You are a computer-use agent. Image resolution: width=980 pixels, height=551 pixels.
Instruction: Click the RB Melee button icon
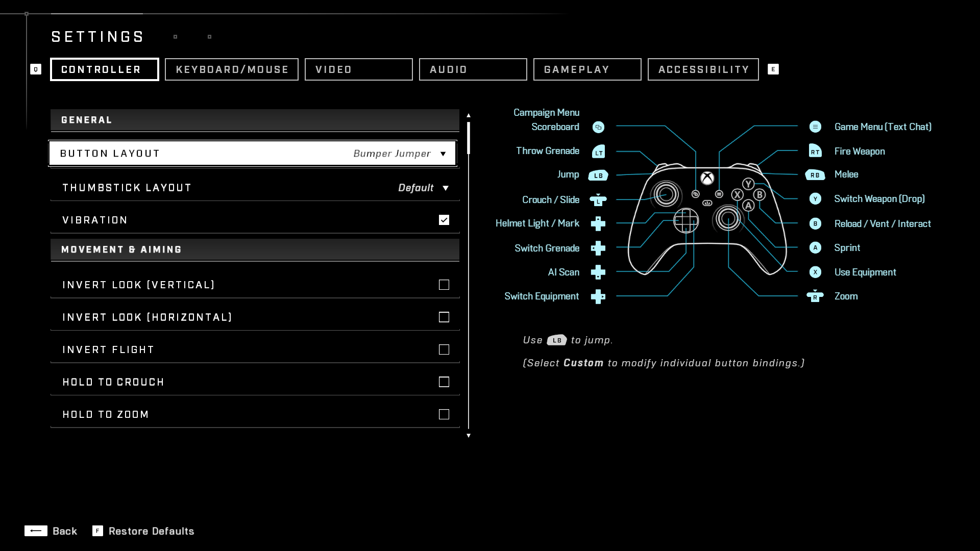[x=815, y=175]
